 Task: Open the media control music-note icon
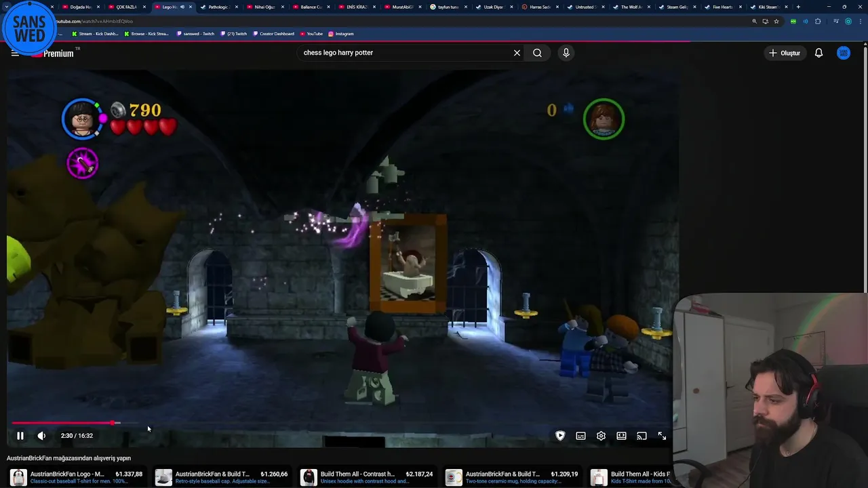[836, 21]
